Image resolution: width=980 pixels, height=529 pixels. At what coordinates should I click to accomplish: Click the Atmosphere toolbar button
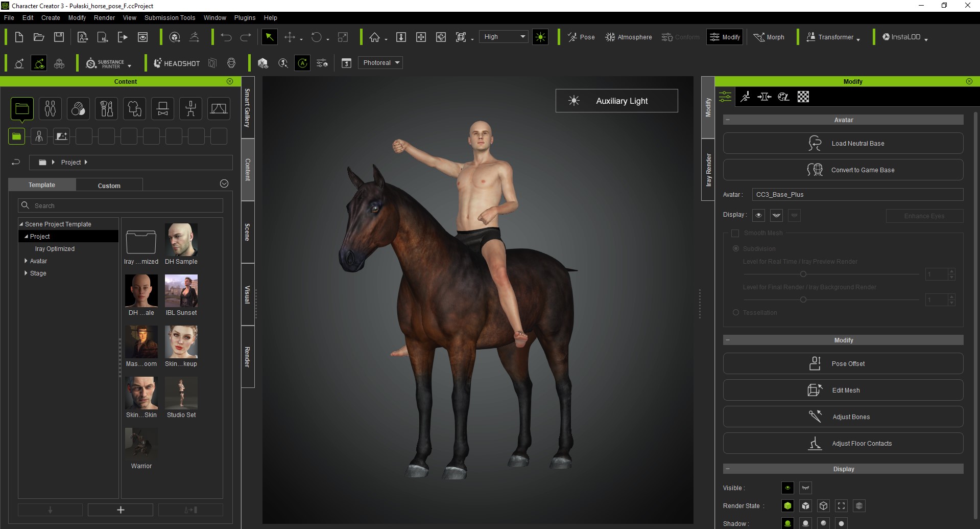tap(629, 37)
